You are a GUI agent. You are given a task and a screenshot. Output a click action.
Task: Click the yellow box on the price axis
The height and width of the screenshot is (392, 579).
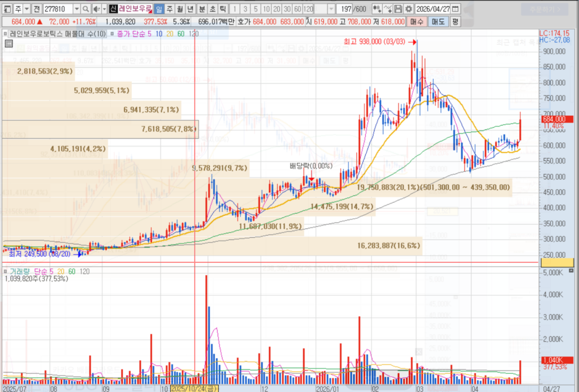click(557, 263)
